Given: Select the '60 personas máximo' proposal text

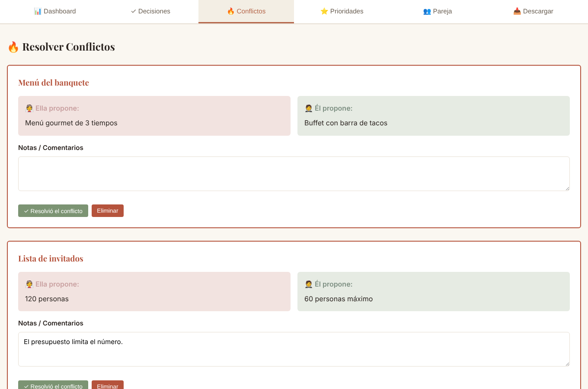Looking at the screenshot, I should pyautogui.click(x=339, y=299).
